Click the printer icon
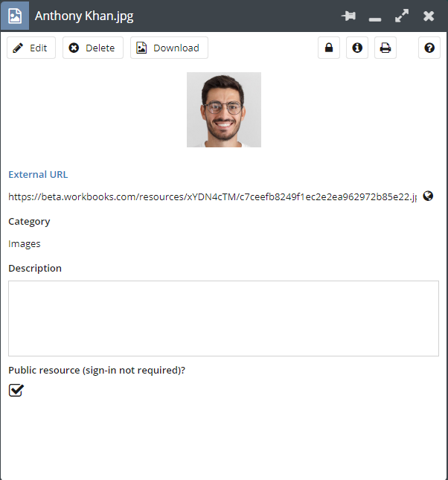448x480 pixels. (x=385, y=48)
